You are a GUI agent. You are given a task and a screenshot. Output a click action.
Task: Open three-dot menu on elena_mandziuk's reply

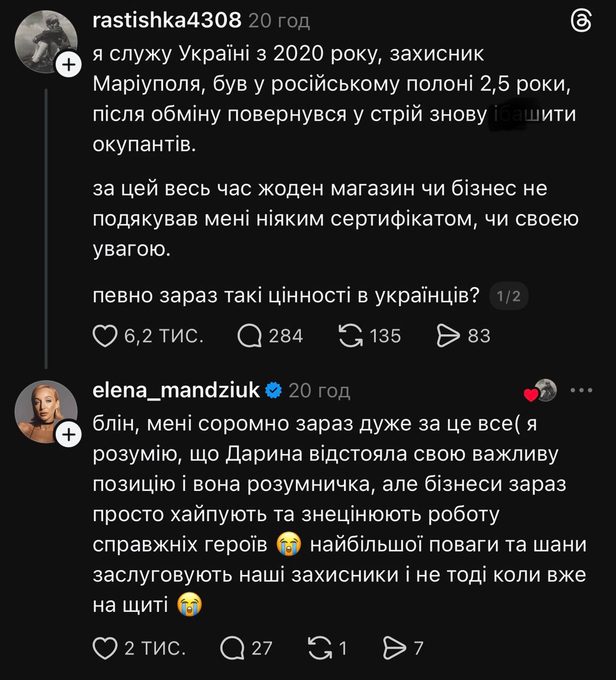pyautogui.click(x=581, y=390)
